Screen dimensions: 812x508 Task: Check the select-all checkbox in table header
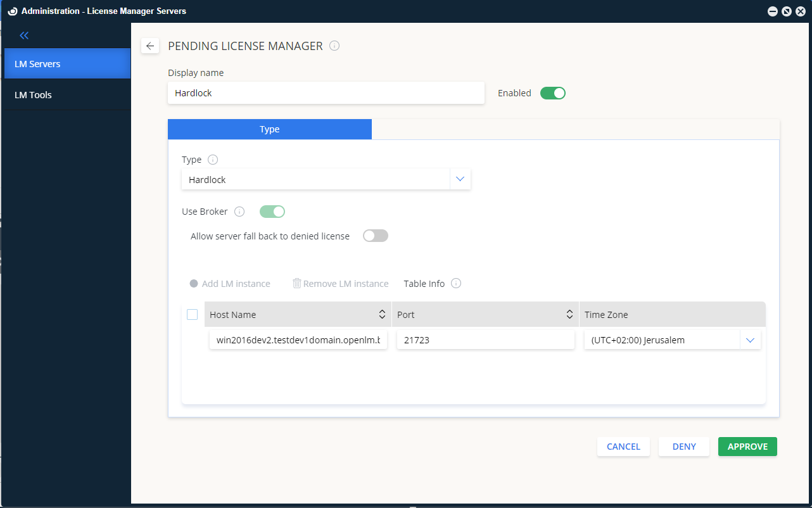193,314
